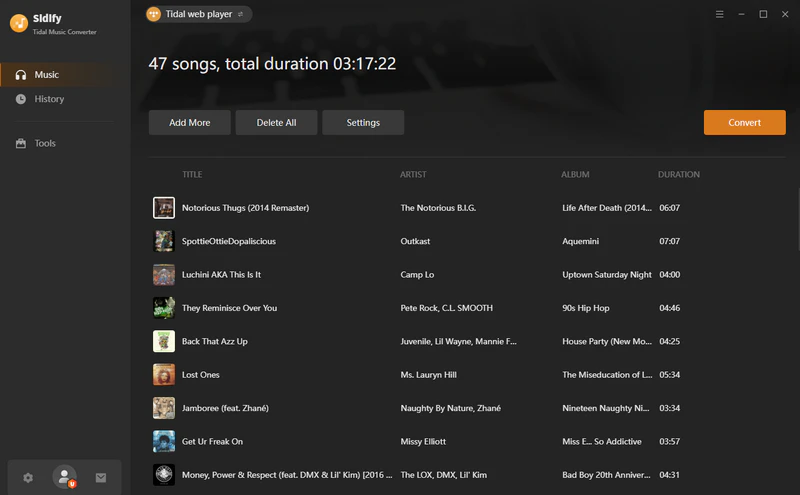Close the Sidify window

pyautogui.click(x=785, y=14)
